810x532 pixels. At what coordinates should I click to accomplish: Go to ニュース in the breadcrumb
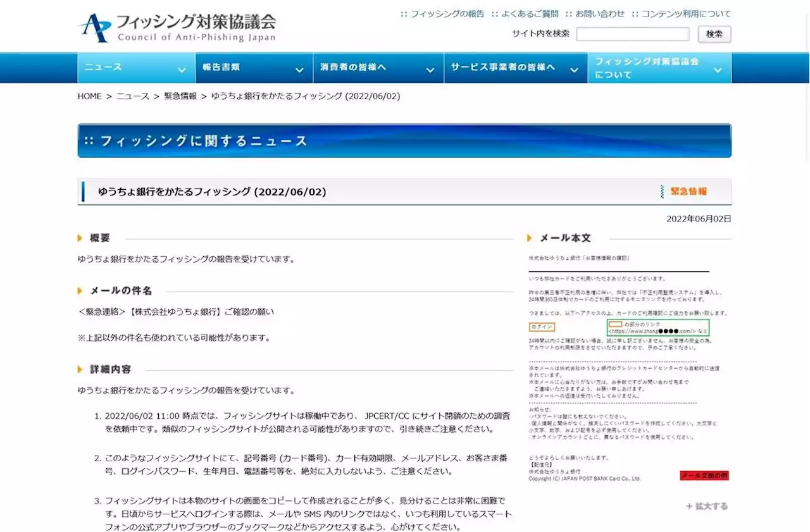tap(133, 96)
